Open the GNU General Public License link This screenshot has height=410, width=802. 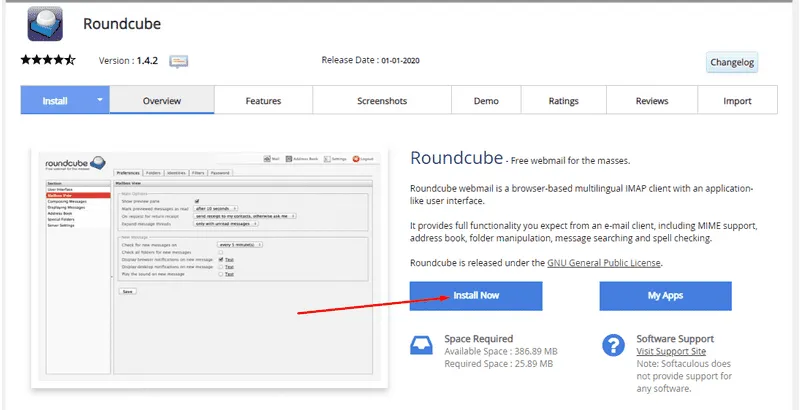pyautogui.click(x=604, y=263)
